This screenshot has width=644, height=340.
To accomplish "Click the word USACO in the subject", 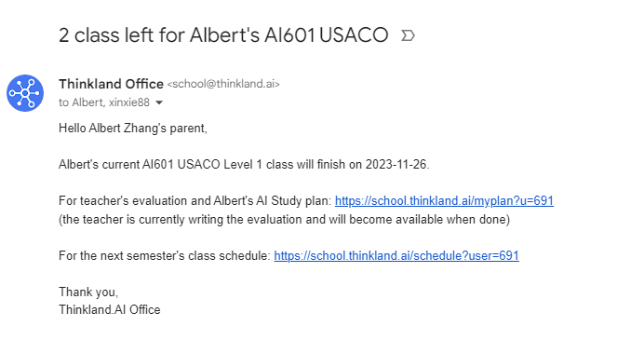I will point(354,35).
